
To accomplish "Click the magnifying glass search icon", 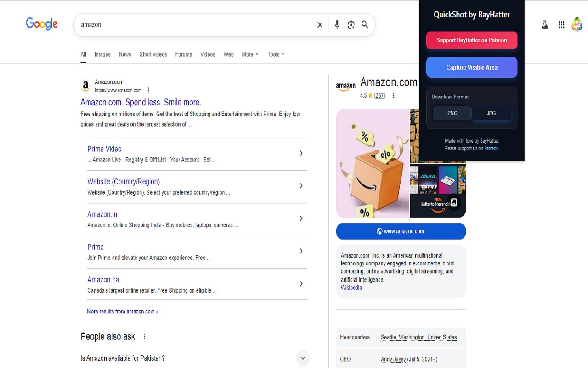I will pyautogui.click(x=365, y=25).
